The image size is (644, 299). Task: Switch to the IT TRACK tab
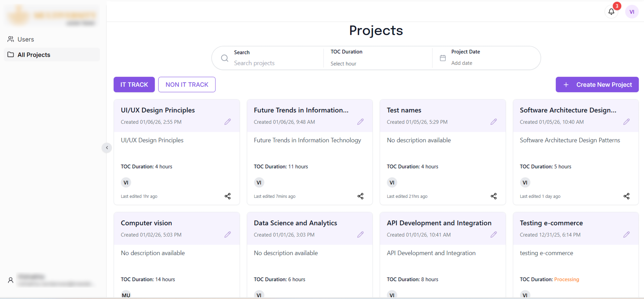coord(134,85)
